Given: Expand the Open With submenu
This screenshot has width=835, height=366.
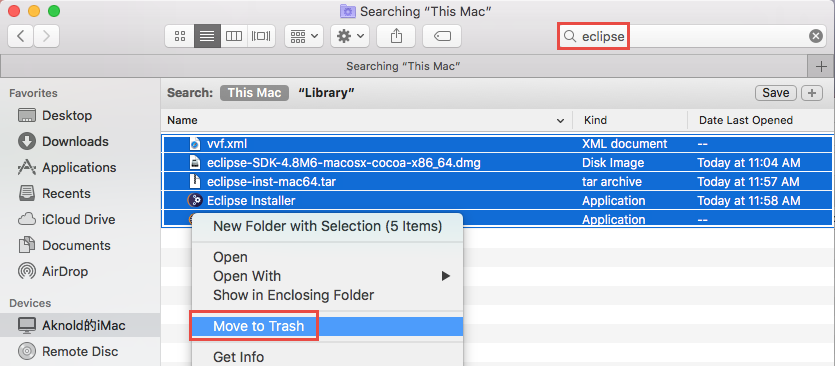Looking at the screenshot, I should (328, 276).
